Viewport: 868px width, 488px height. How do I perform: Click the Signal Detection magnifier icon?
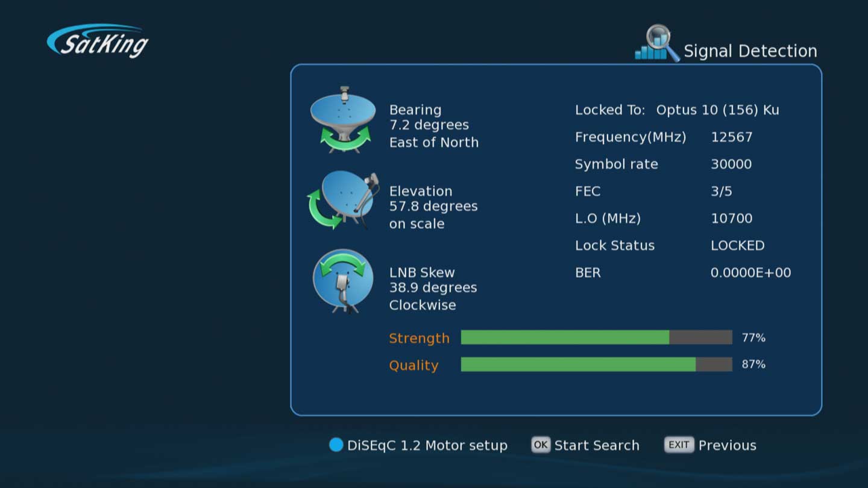point(657,43)
